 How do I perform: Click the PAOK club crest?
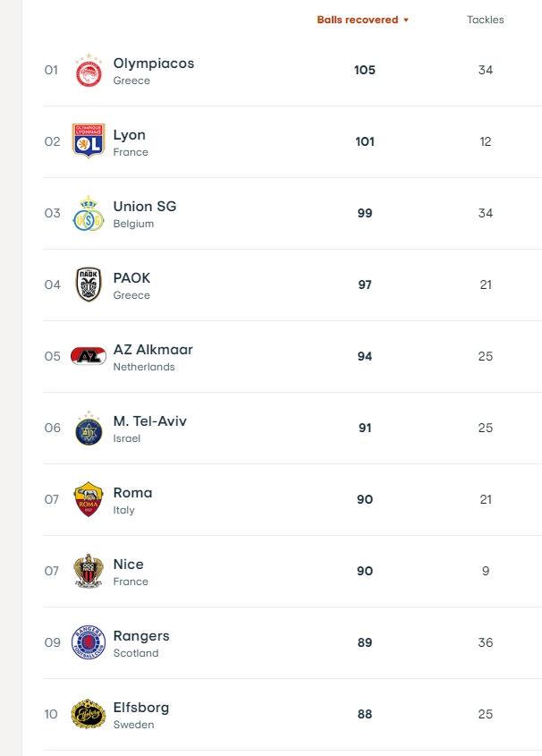click(89, 285)
